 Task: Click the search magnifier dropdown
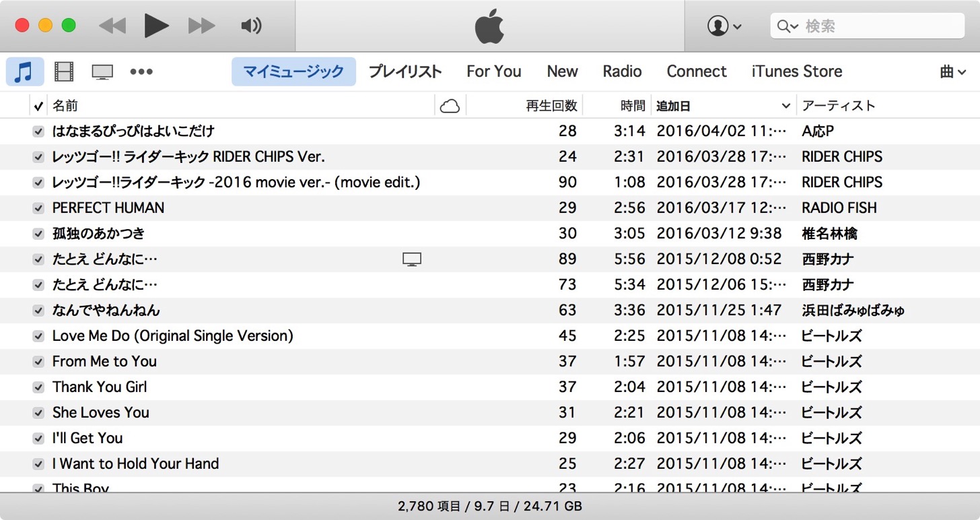(x=788, y=26)
